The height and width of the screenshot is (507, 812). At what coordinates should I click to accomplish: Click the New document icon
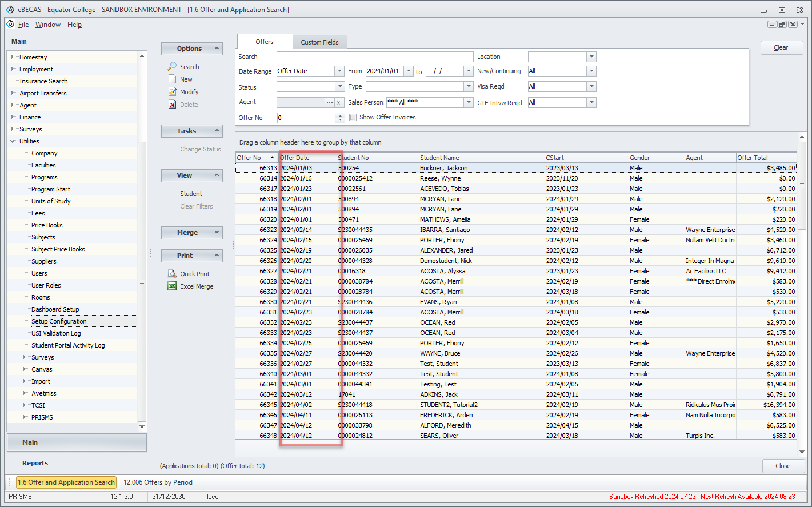tap(172, 79)
